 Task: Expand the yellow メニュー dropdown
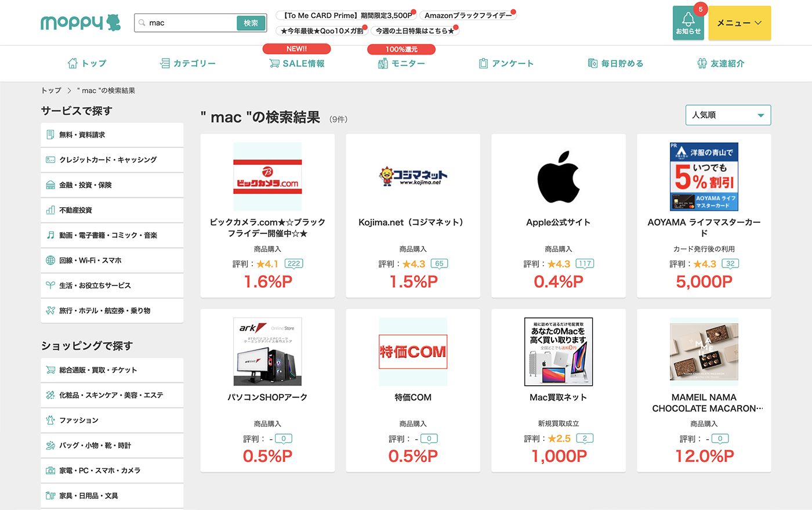(x=739, y=23)
